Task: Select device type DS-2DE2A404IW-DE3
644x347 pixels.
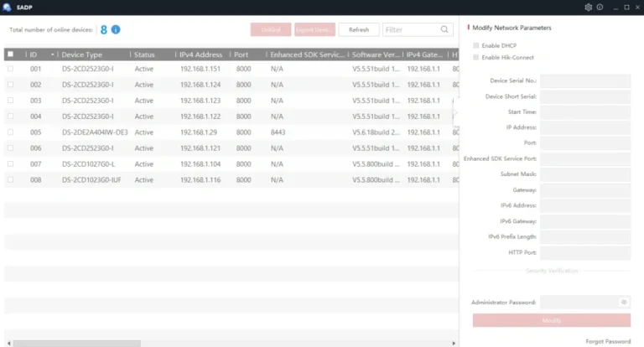Action: [95, 132]
